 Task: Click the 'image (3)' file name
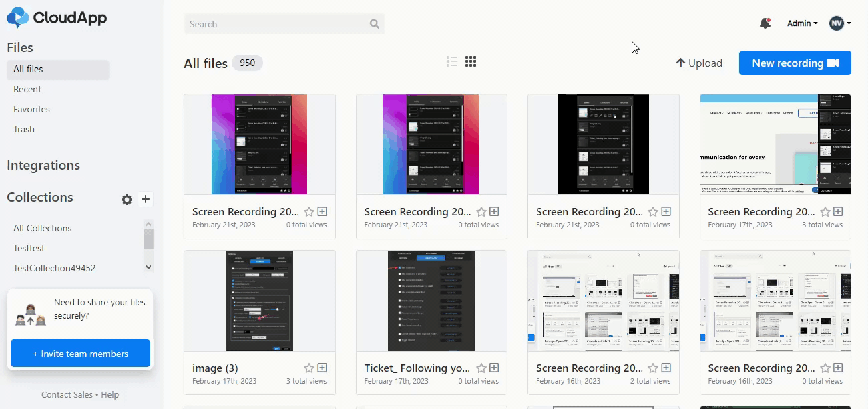click(x=215, y=368)
